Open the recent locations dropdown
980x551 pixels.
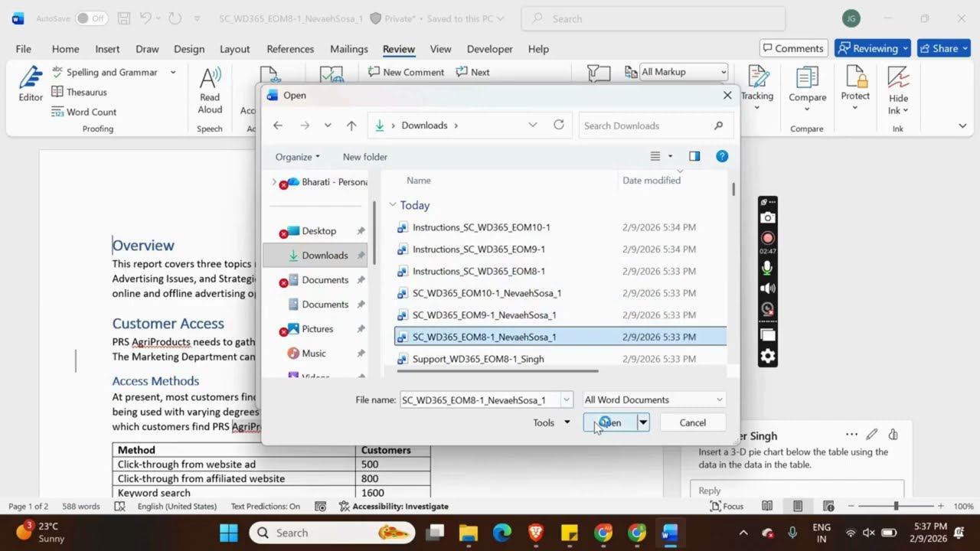click(328, 126)
